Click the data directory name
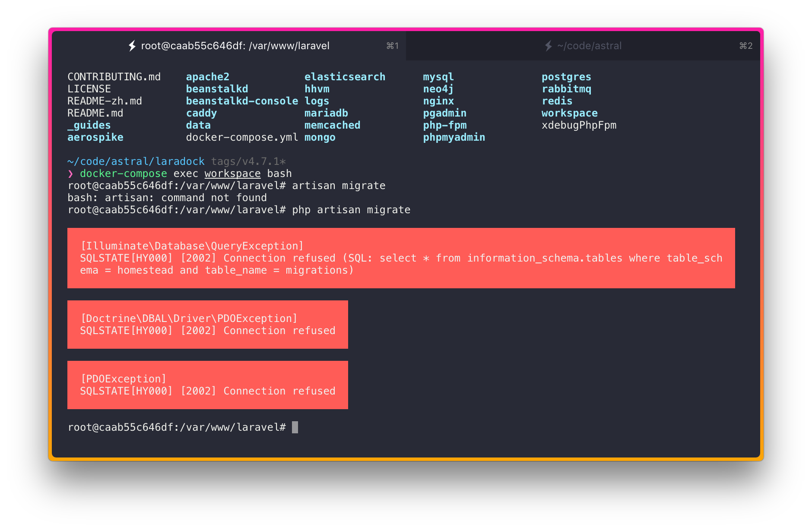This screenshot has width=812, height=530. [198, 125]
